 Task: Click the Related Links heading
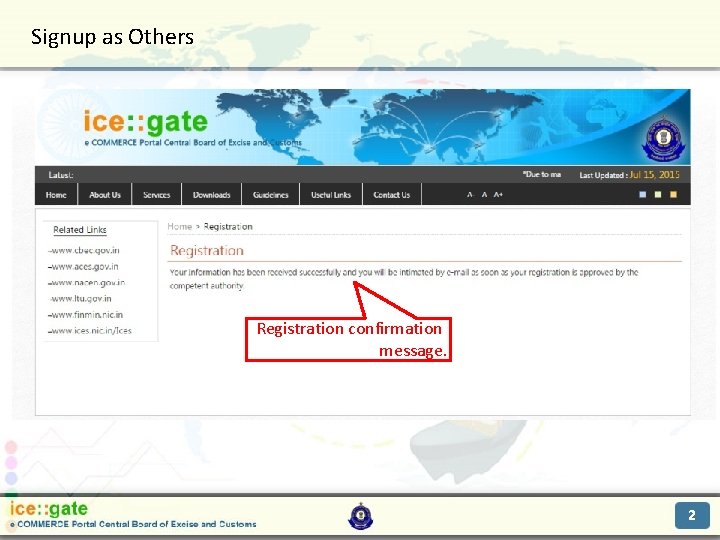tap(80, 230)
